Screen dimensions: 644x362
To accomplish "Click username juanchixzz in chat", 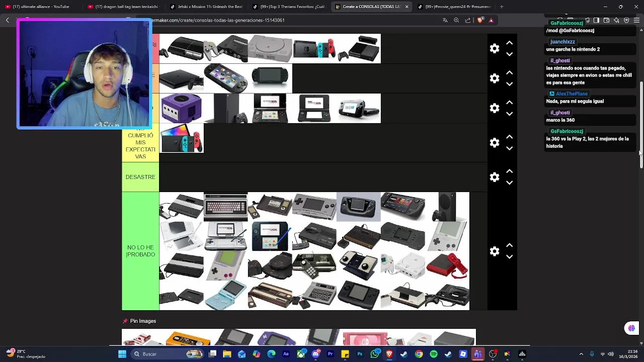I will (562, 42).
